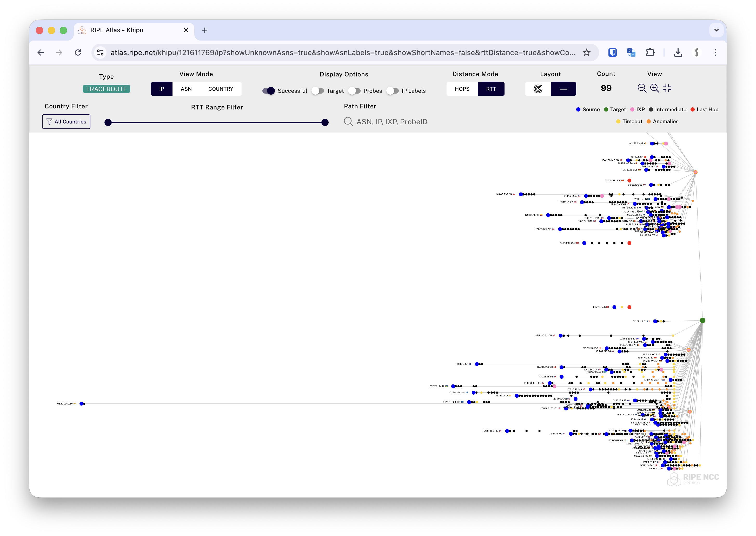
Task: Enable the Target toggle
Action: click(318, 91)
